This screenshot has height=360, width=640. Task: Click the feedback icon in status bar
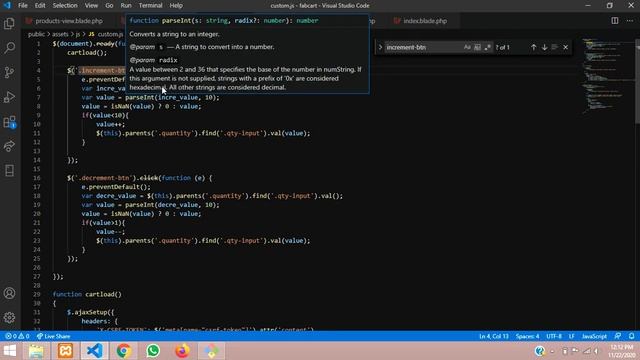[x=618, y=336]
